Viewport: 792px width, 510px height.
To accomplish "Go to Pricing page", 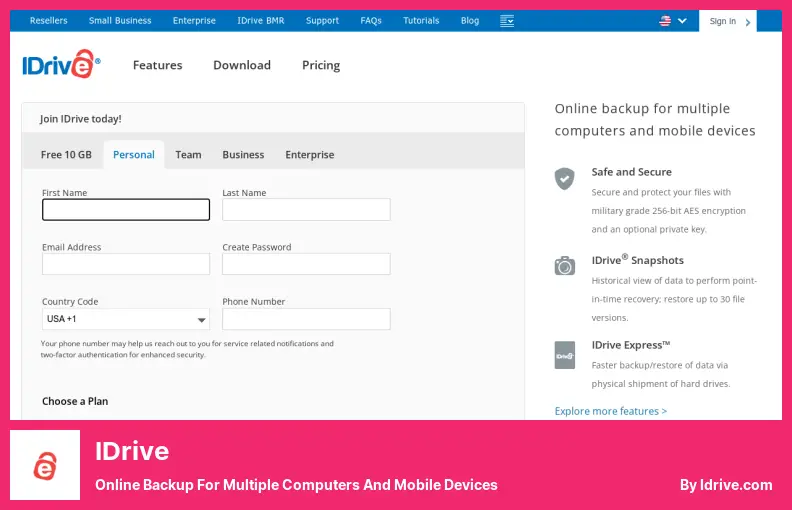I will pyautogui.click(x=321, y=66).
